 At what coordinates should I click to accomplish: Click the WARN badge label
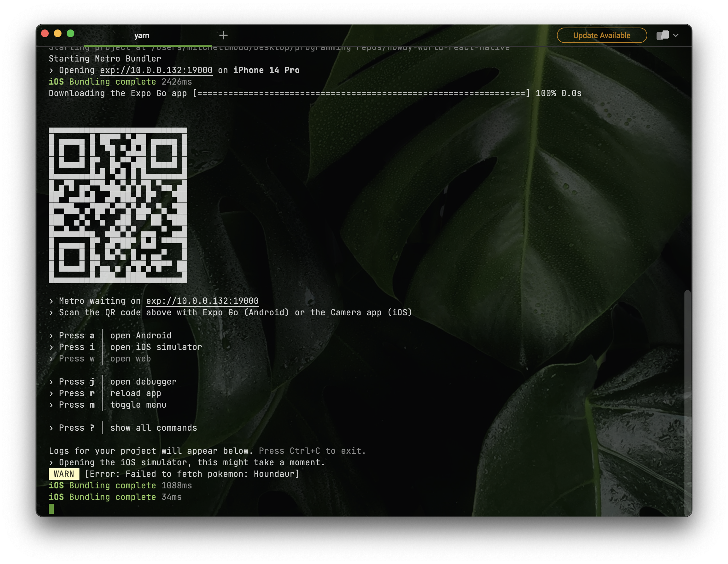(64, 474)
